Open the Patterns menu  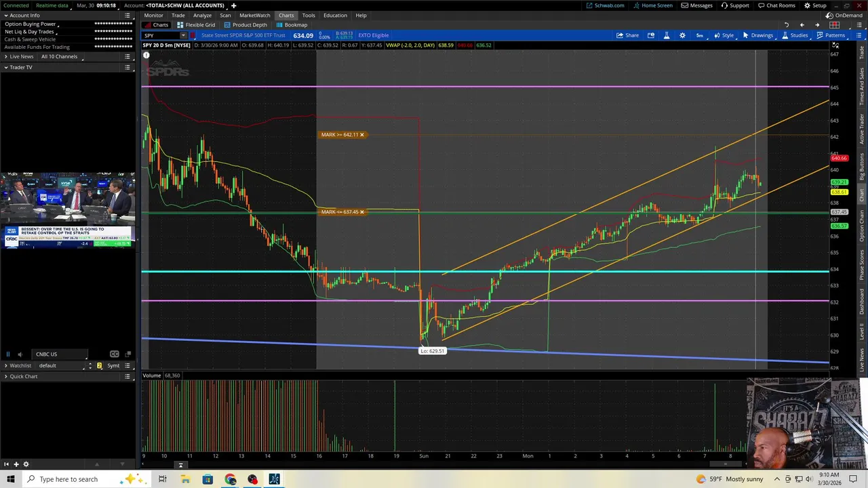(x=831, y=35)
